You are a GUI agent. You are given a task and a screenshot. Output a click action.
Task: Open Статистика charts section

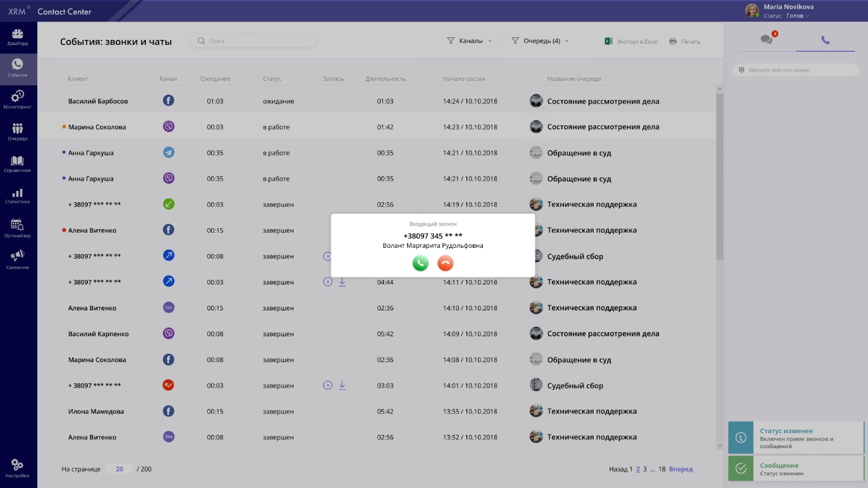point(18,196)
